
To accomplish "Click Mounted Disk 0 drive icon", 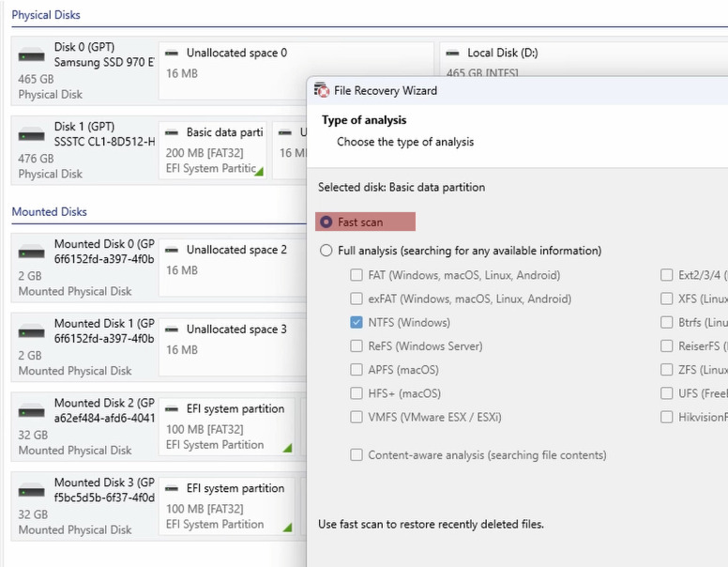I will [32, 253].
